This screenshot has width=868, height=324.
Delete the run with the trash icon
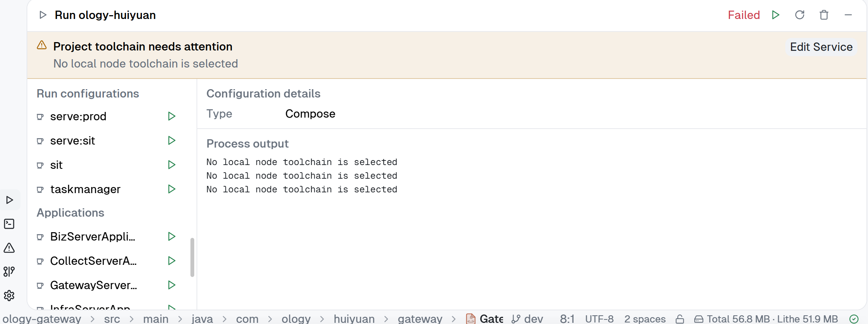click(x=824, y=15)
